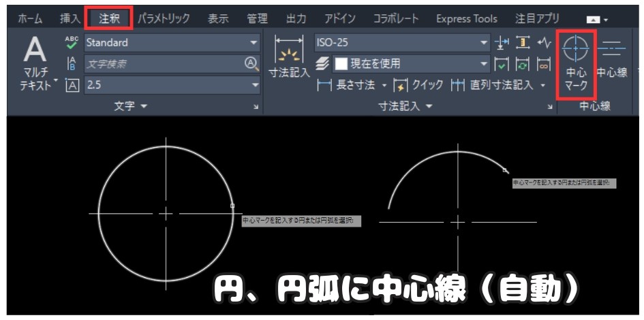Go to the 出力 tab
This screenshot has width=644, height=320.
coord(296,19)
